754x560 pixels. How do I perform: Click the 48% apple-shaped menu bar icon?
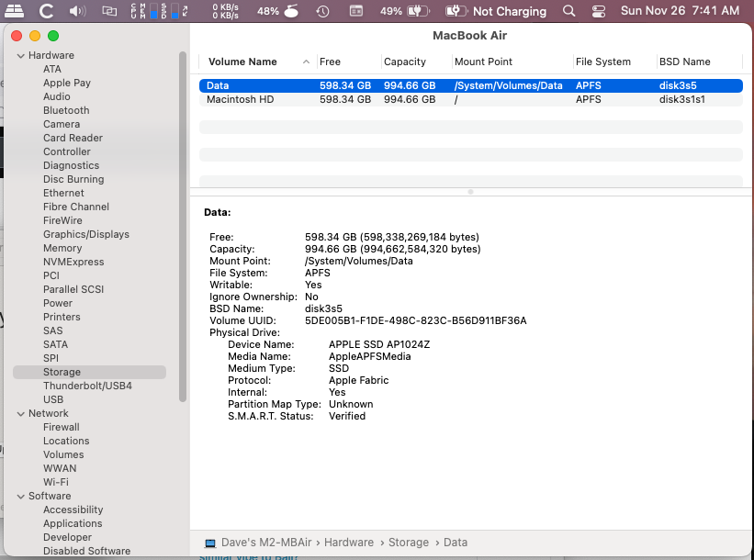coord(277,11)
